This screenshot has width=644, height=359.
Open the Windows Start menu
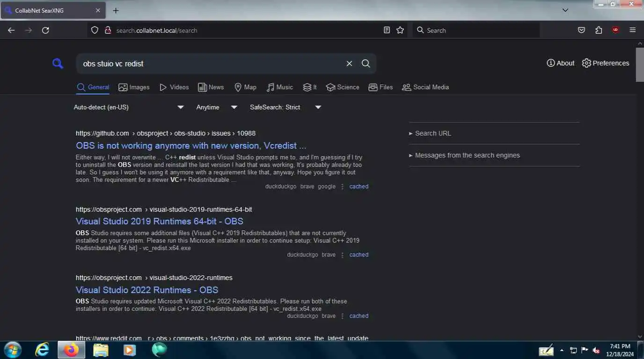pos(12,350)
